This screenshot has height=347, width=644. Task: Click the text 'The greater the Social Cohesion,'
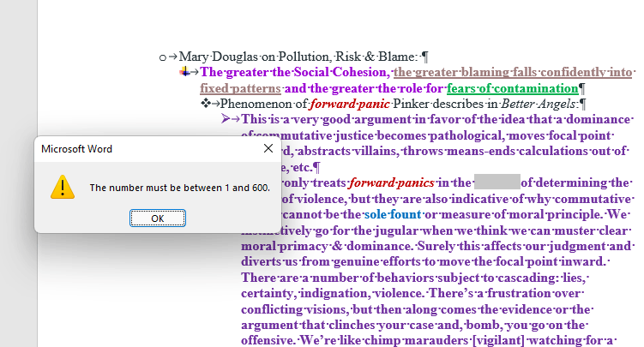(x=295, y=72)
